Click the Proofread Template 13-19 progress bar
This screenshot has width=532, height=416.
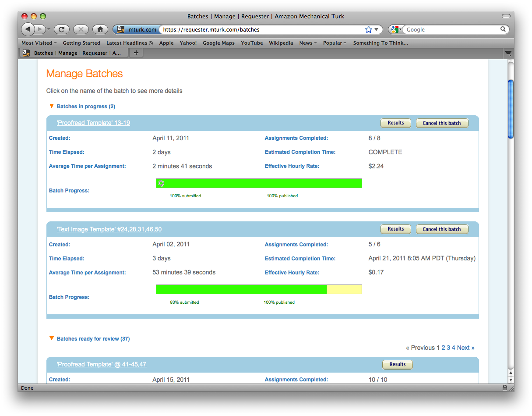click(x=259, y=183)
